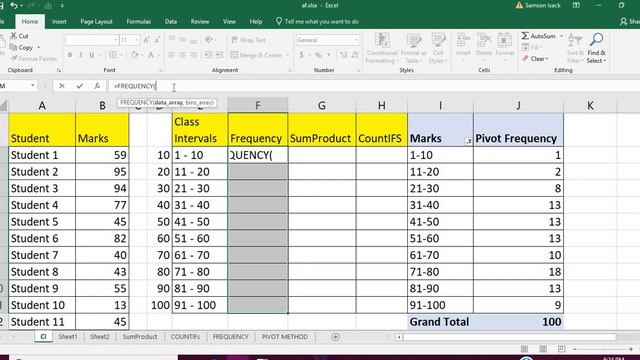This screenshot has height=360, width=640.
Task: Click the Copy icon in Clipboard
Action: (x=13, y=47)
